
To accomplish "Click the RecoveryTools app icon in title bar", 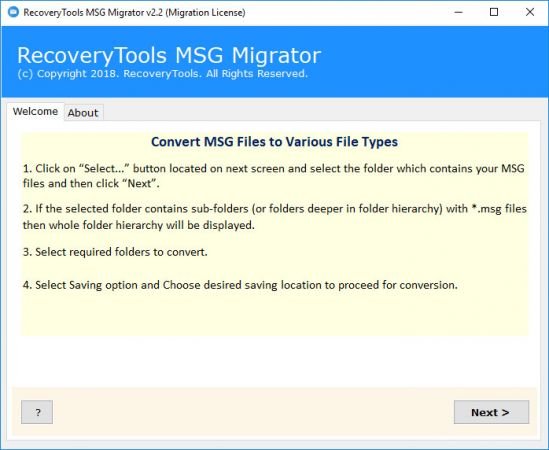I will click(13, 12).
